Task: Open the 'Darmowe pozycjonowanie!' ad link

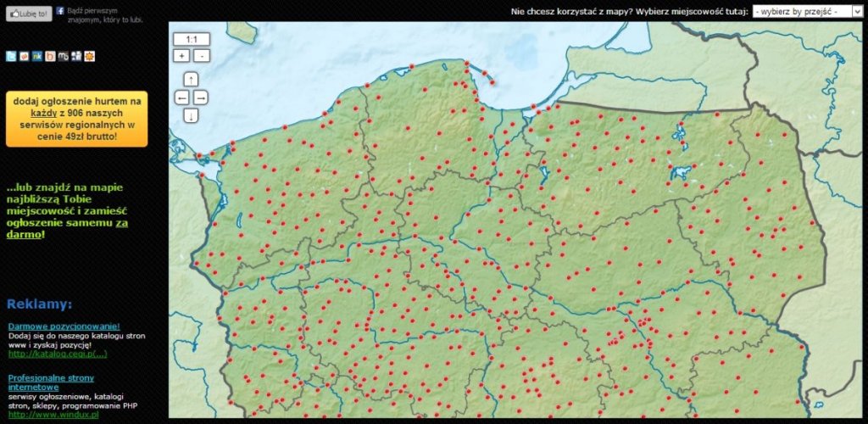Action: point(64,326)
